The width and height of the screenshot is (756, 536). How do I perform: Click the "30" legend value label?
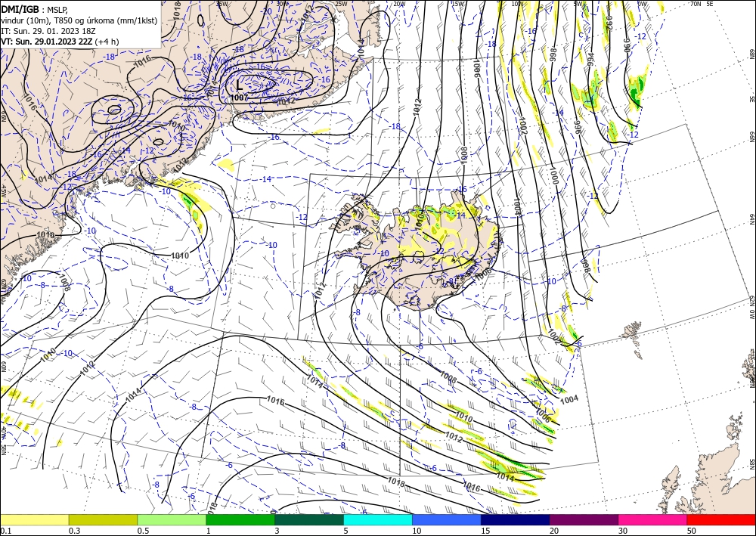click(x=623, y=531)
